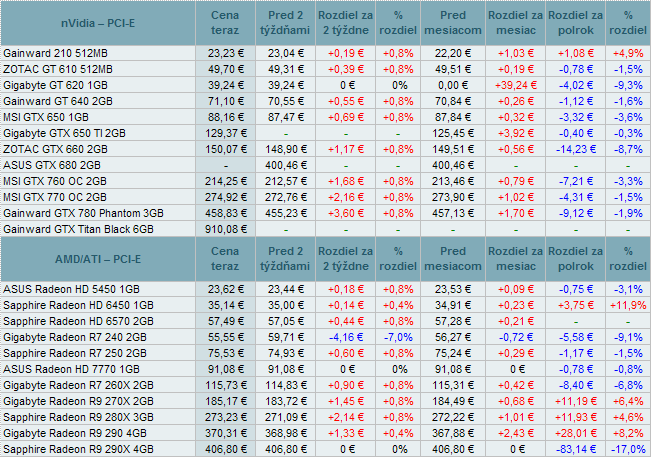Click current price 23,23 € cell
The height and width of the screenshot is (457, 651).
point(226,54)
